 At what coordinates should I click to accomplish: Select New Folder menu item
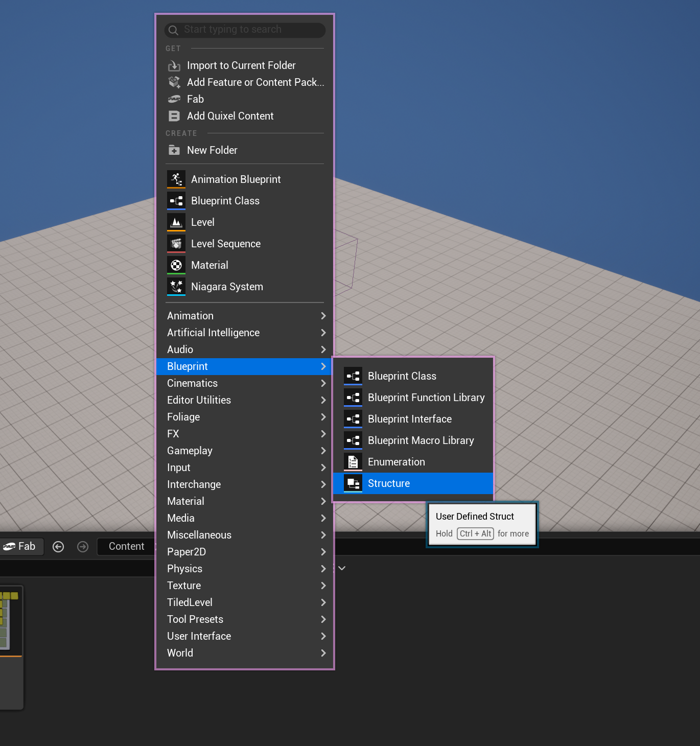coord(212,150)
